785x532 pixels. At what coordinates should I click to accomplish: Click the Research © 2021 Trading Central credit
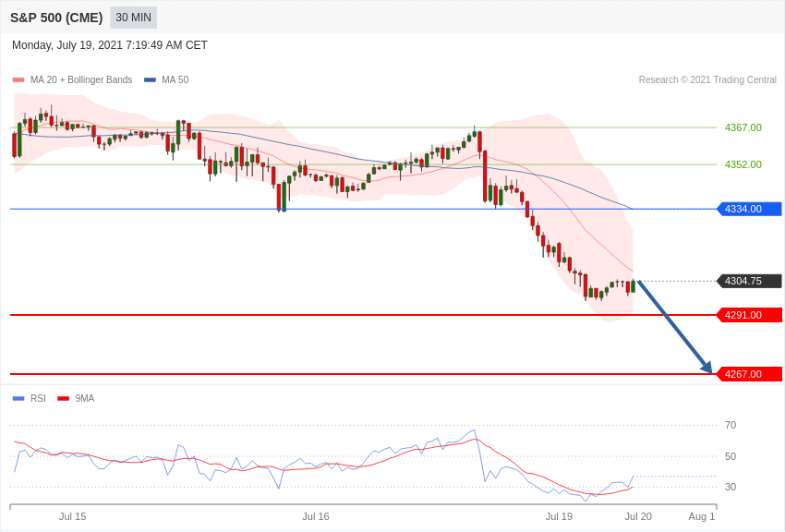[x=707, y=80]
